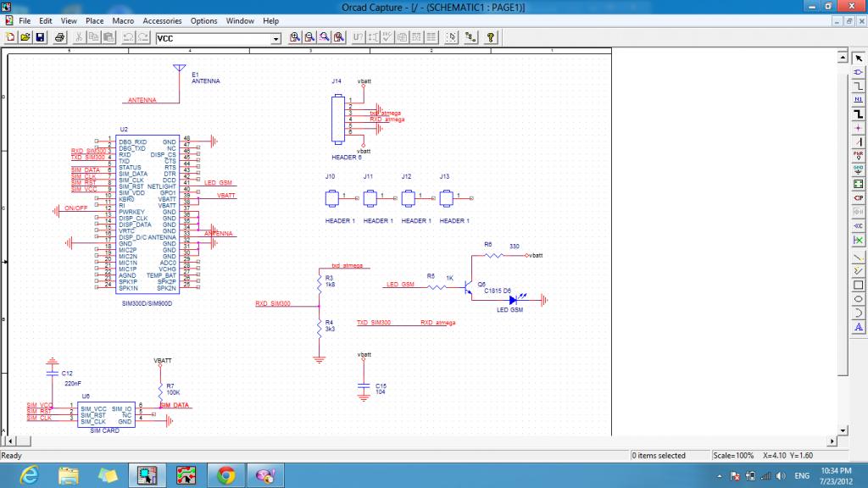This screenshot has height=488, width=868.
Task: Open the Project Manager toolbar icon
Action: [x=470, y=37]
